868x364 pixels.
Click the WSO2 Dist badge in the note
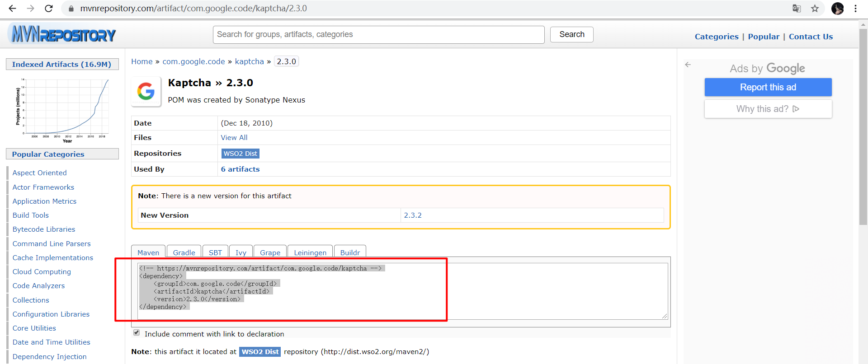(260, 351)
